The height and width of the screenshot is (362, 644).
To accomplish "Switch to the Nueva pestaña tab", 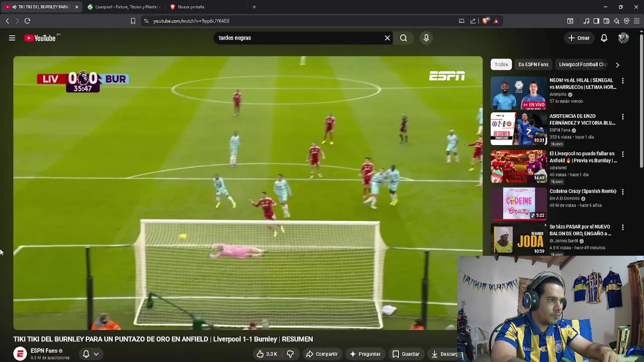I will point(206,7).
